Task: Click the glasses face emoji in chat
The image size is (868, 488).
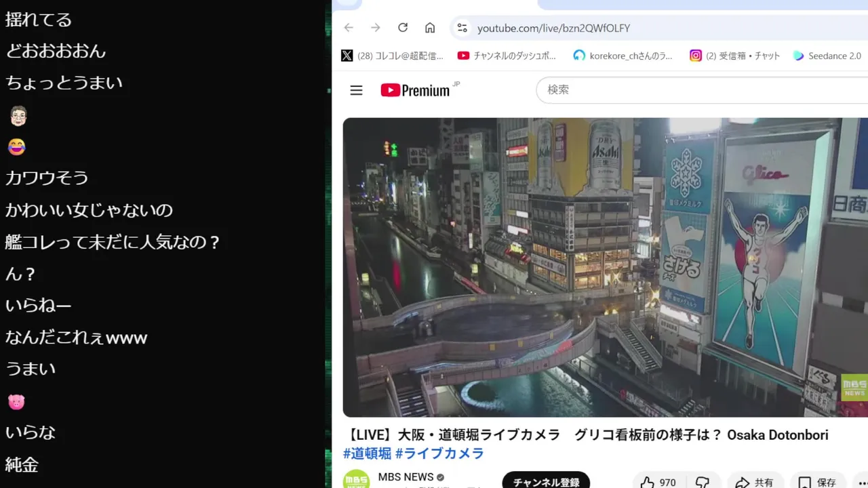Action: click(x=18, y=116)
